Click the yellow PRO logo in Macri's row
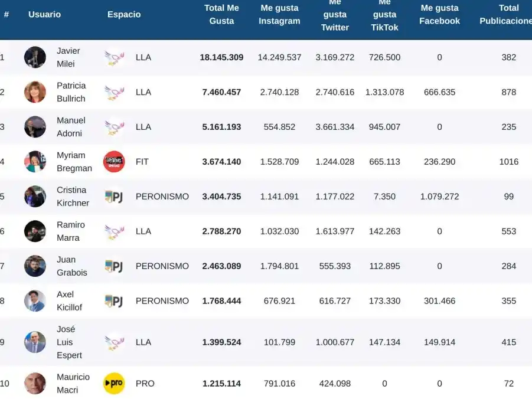The width and height of the screenshot is (532, 399). click(114, 384)
